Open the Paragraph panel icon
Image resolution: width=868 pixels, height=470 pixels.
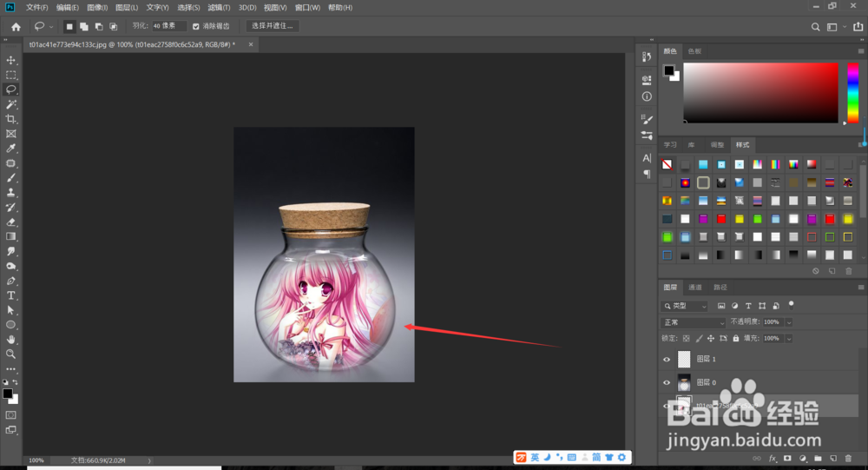click(647, 174)
